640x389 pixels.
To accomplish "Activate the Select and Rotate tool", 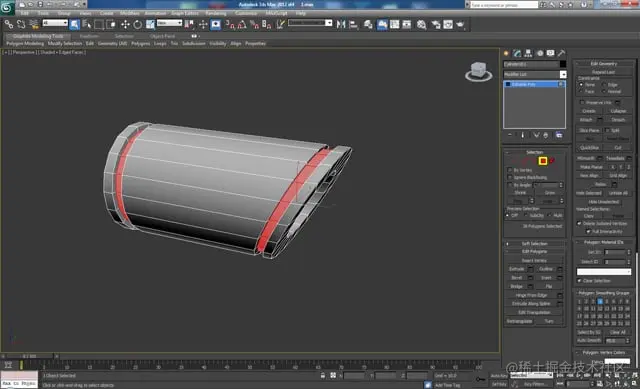I will pyautogui.click(x=138, y=24).
